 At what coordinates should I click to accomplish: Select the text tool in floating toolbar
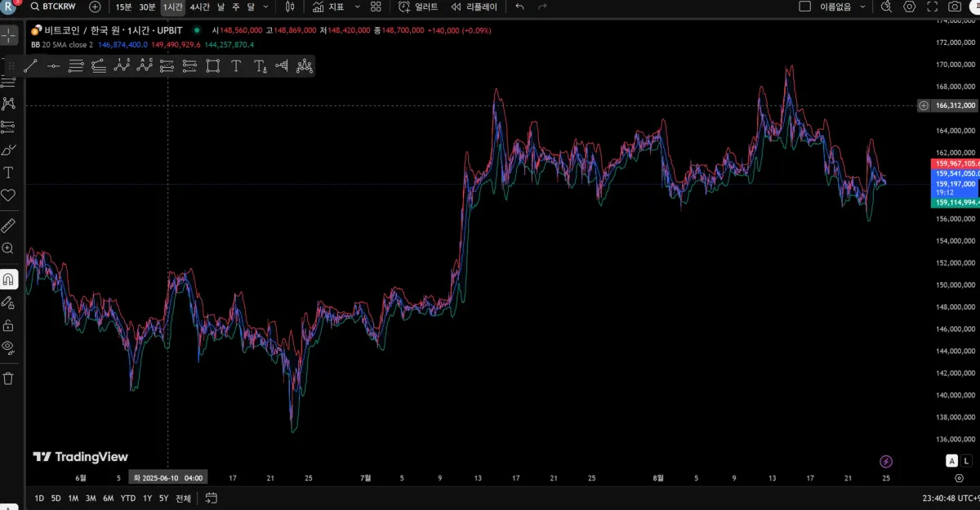(x=236, y=66)
